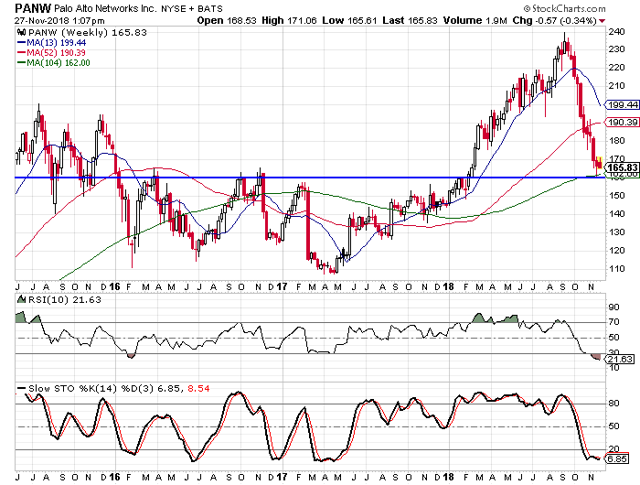
Task: Click the 18 year label under the price chart
Action: pos(449,287)
